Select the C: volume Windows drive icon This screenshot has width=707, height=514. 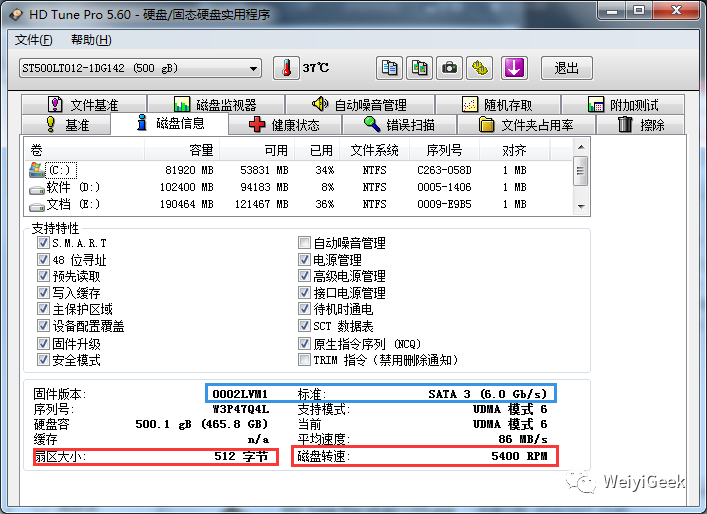click(x=37, y=170)
